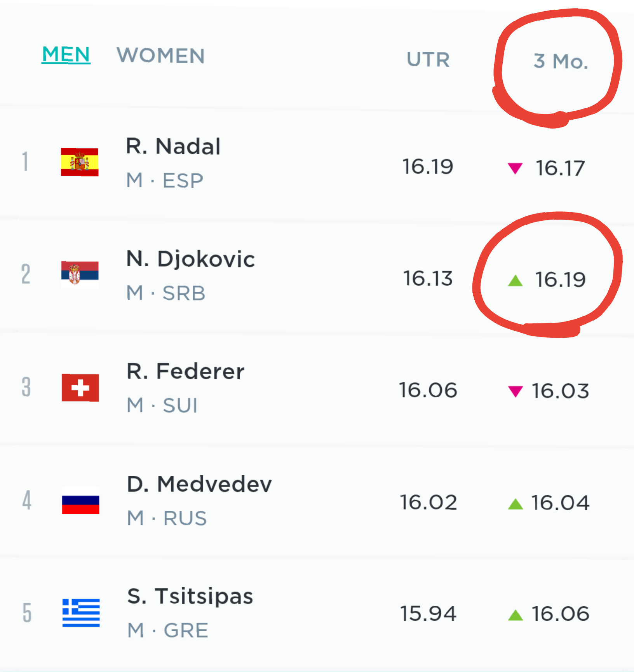Click the Serbia flag next to Djokovic
634x672 pixels.
(x=80, y=274)
